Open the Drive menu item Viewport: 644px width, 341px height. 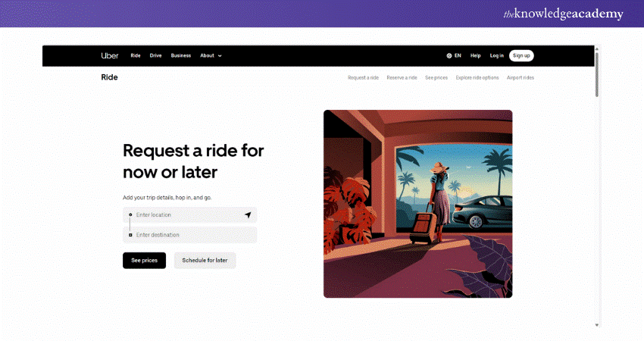pos(155,55)
